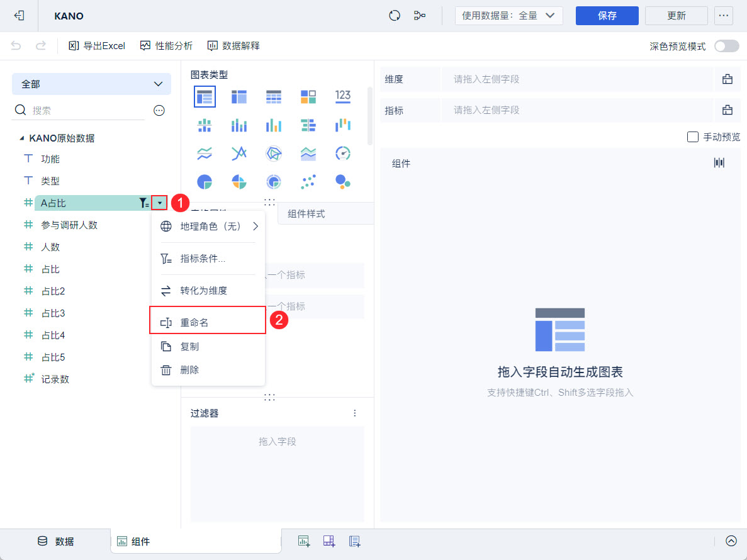Open the top-right more options button

point(723,16)
